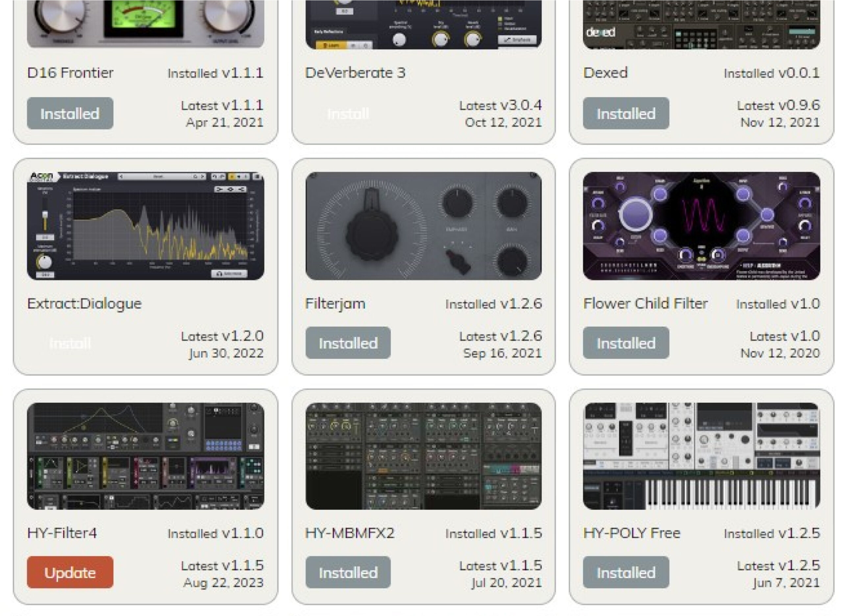Click 'Installed v1.2.6' on Filterjam card
Screen dimensions: 842x616
tap(494, 304)
